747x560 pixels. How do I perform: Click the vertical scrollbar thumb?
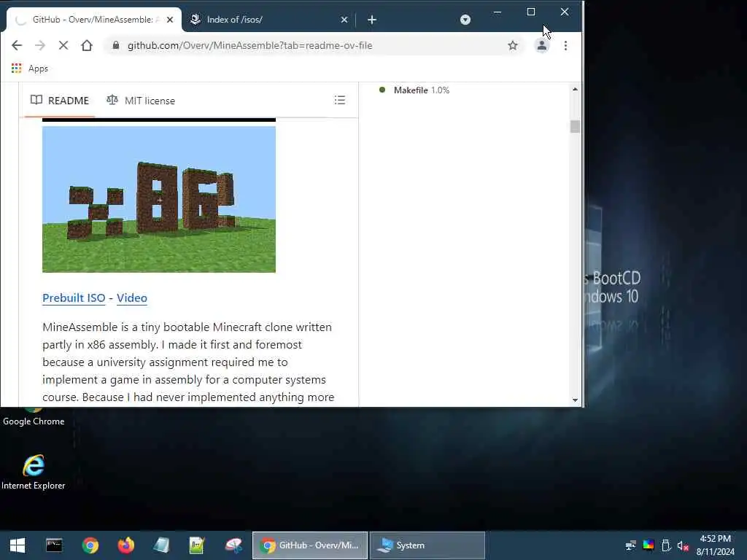coord(575,127)
